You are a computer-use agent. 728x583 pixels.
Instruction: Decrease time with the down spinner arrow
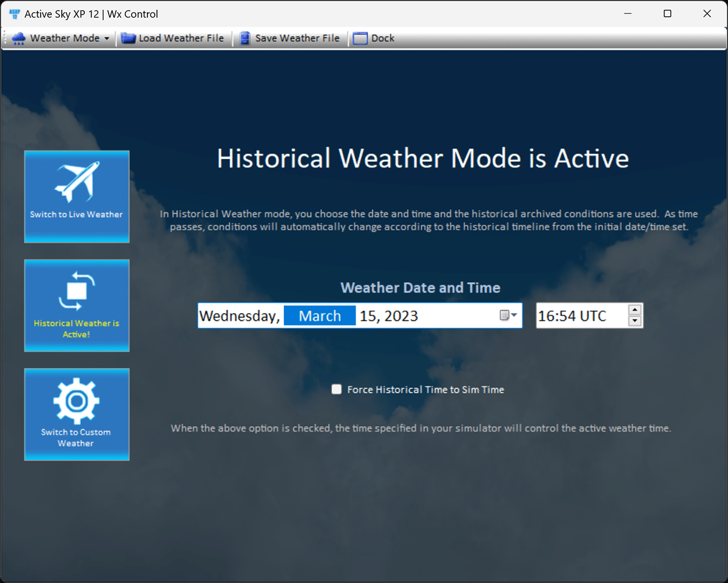pos(635,322)
